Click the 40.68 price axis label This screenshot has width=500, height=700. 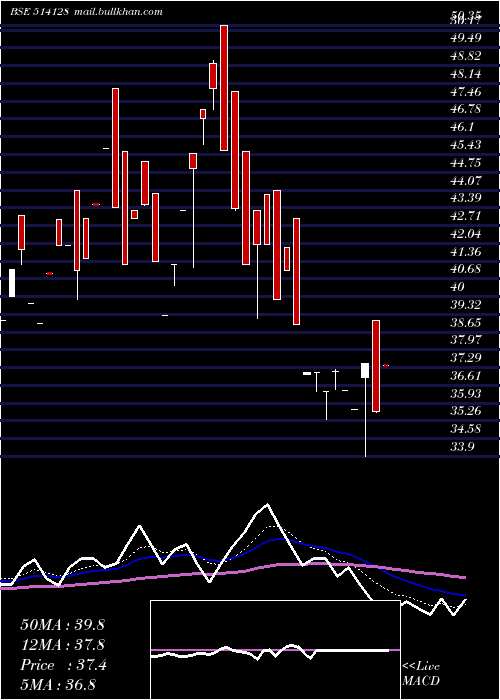[466, 269]
